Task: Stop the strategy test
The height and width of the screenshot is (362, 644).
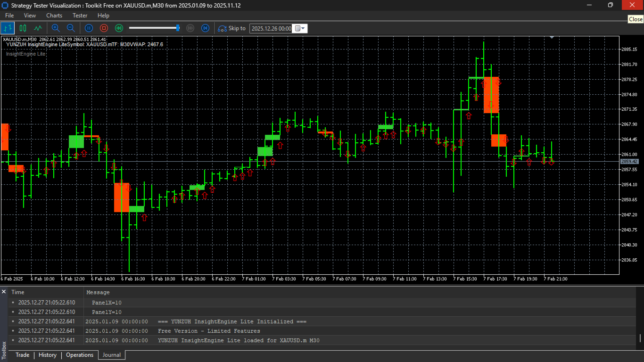Action: (x=104, y=28)
